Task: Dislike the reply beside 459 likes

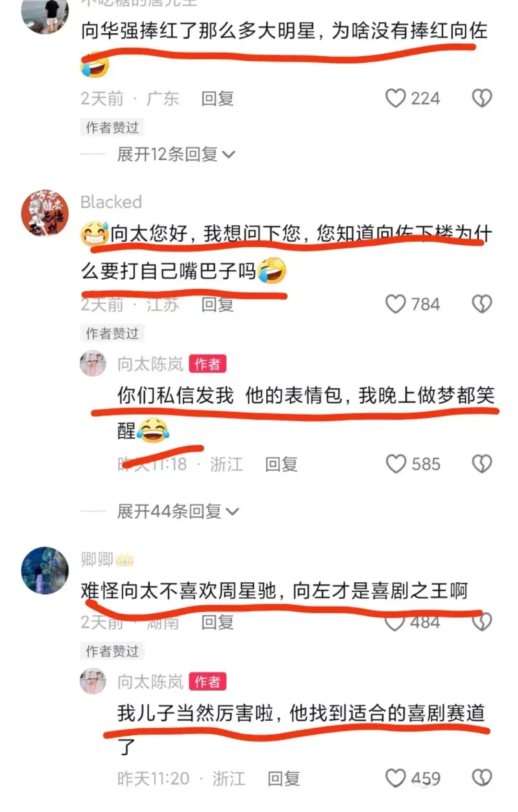Action: 482,778
